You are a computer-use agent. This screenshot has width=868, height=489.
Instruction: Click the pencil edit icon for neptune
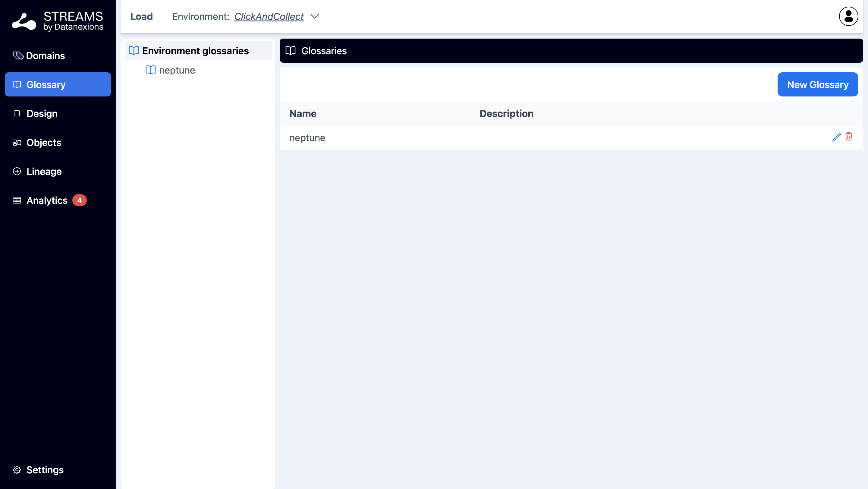(836, 137)
